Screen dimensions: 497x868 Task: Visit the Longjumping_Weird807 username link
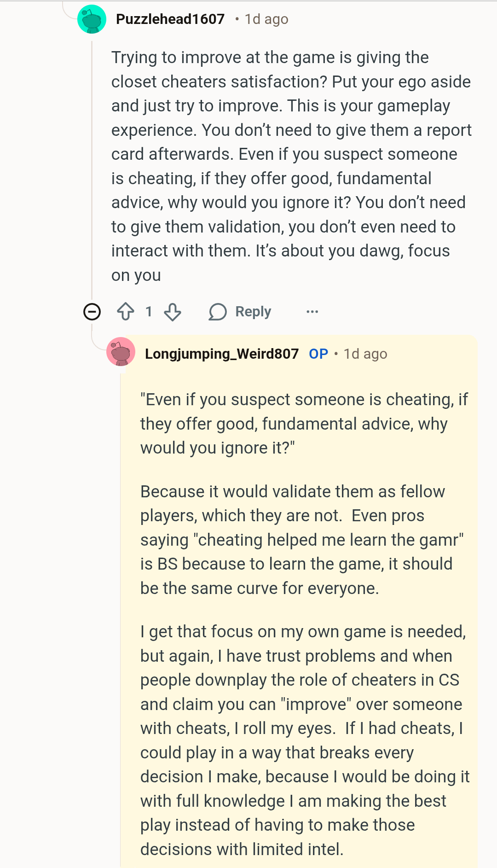[x=221, y=354]
